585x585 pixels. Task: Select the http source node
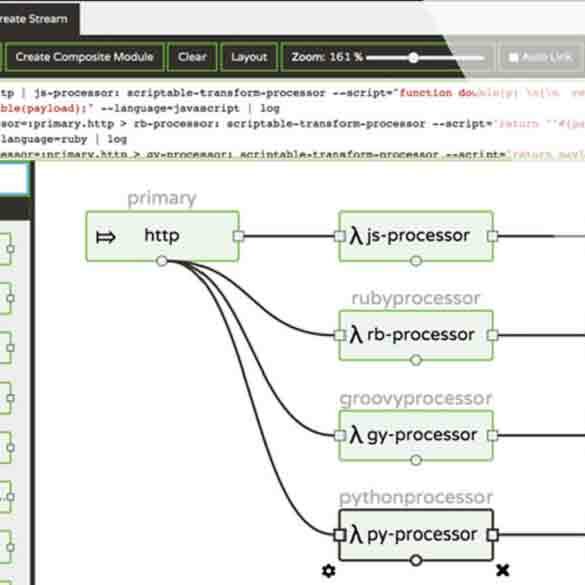[x=162, y=236]
